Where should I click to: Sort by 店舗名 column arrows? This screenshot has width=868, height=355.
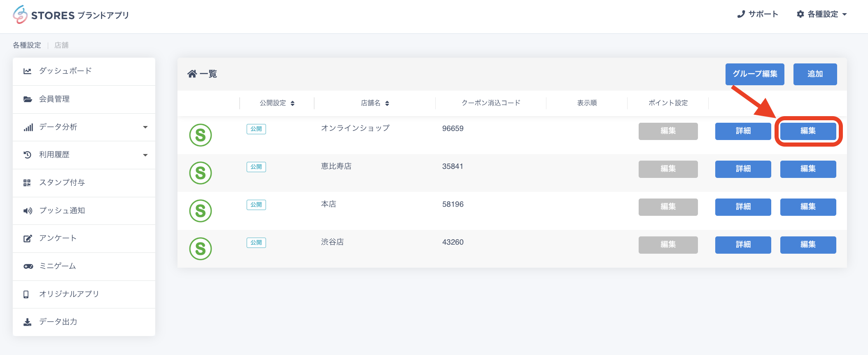click(387, 103)
